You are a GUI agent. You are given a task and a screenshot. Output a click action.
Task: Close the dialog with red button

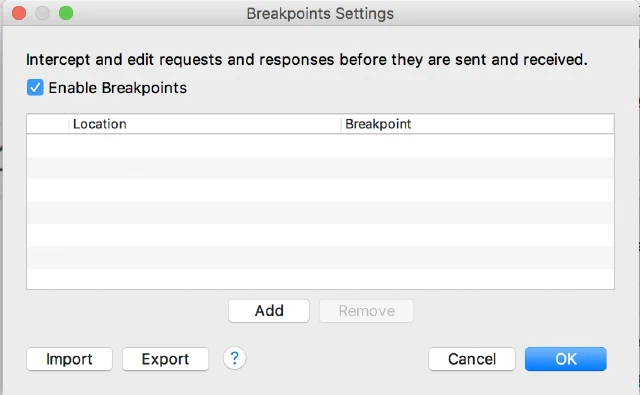19,13
